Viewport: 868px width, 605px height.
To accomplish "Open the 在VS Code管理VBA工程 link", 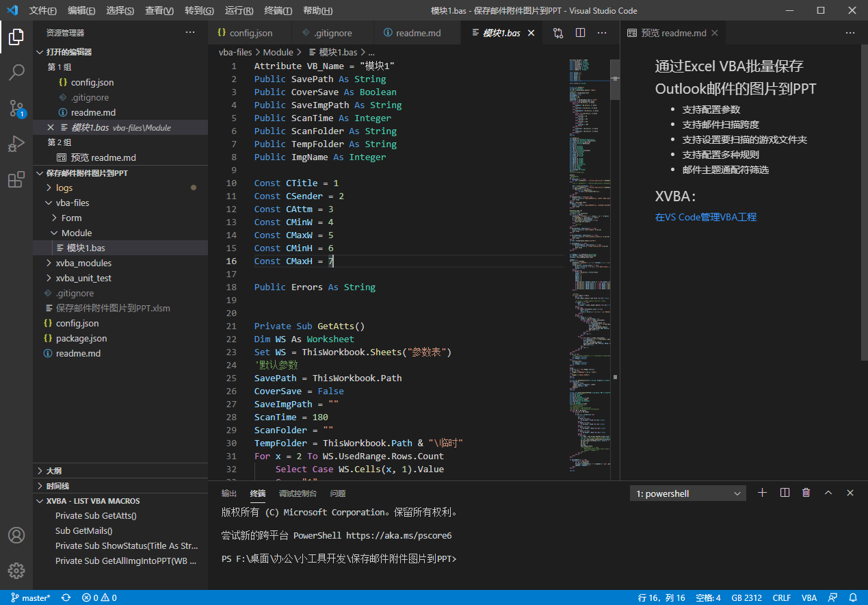I will (706, 217).
